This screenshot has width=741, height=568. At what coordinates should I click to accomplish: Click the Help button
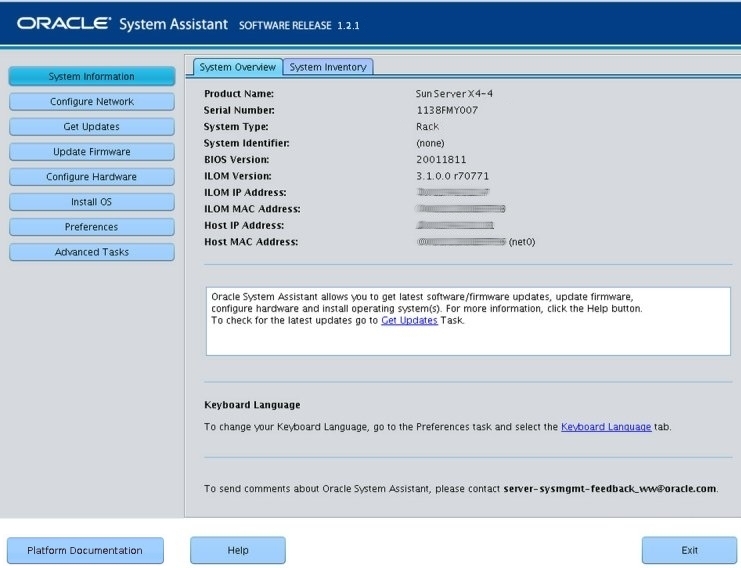[x=238, y=551]
